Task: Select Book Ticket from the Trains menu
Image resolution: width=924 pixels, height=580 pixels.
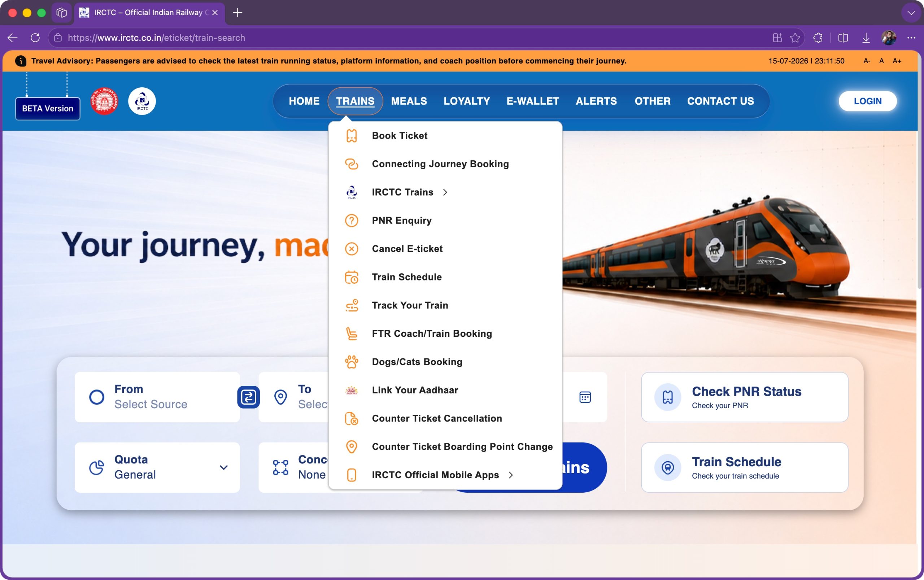Action: click(445, 136)
